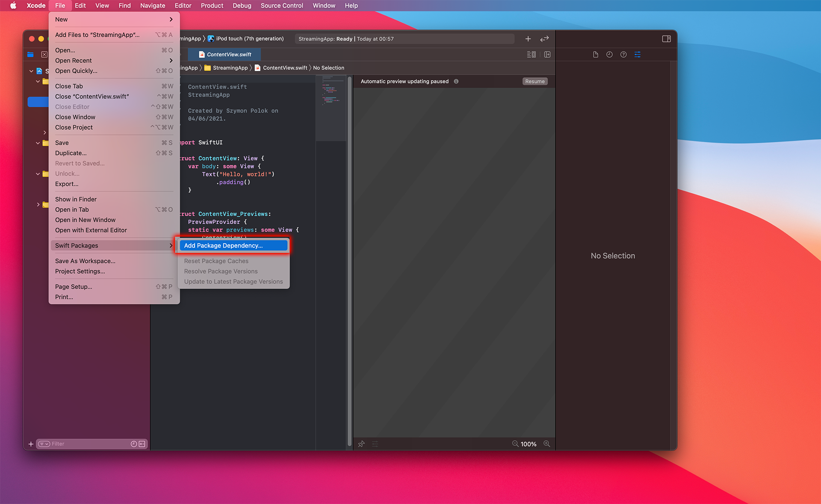
Task: Select Show in Finder
Action: pos(114,199)
